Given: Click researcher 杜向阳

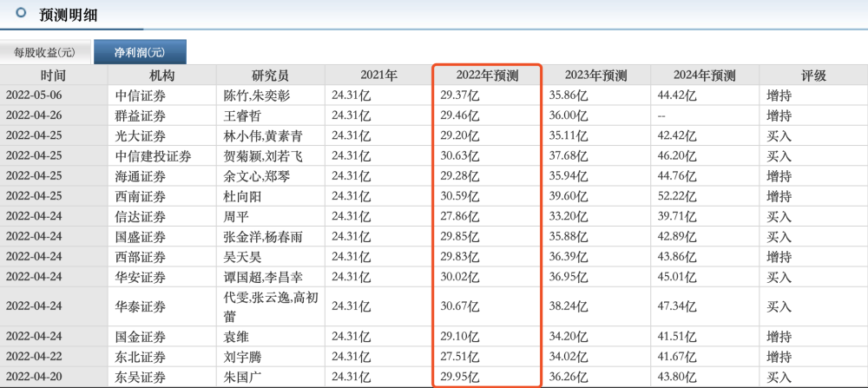Looking at the screenshot, I should pyautogui.click(x=241, y=196).
